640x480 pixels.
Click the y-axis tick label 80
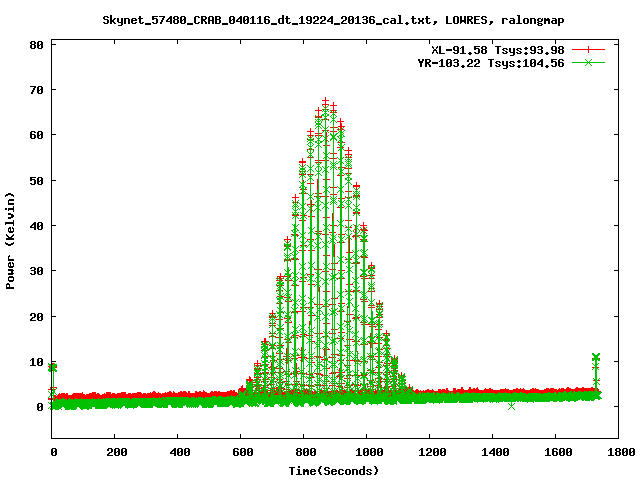pyautogui.click(x=36, y=45)
